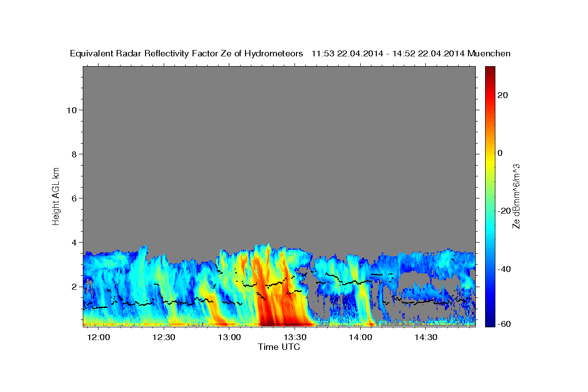The width and height of the screenshot is (588, 392).
Task: Click the '13:00' time tick label
Action: coord(230,337)
